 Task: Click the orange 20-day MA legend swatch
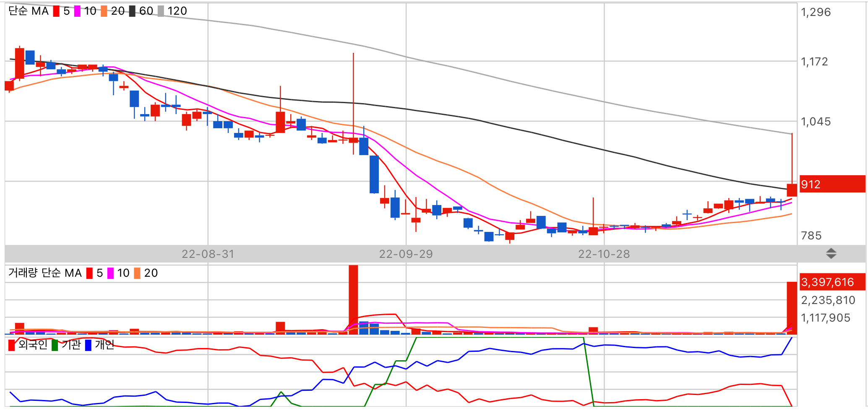(104, 11)
